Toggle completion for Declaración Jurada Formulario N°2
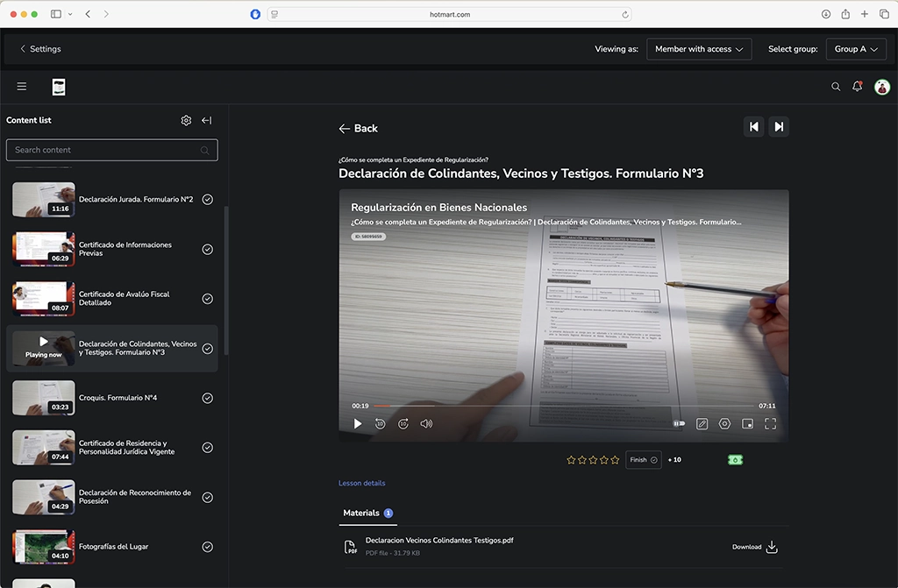Viewport: 898px width, 588px height. (x=207, y=199)
